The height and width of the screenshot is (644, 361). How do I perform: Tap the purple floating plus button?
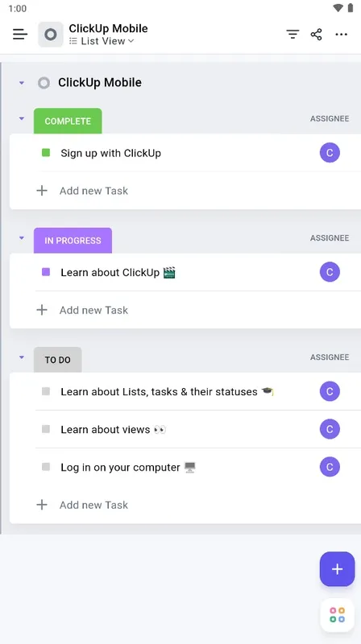pos(337,569)
